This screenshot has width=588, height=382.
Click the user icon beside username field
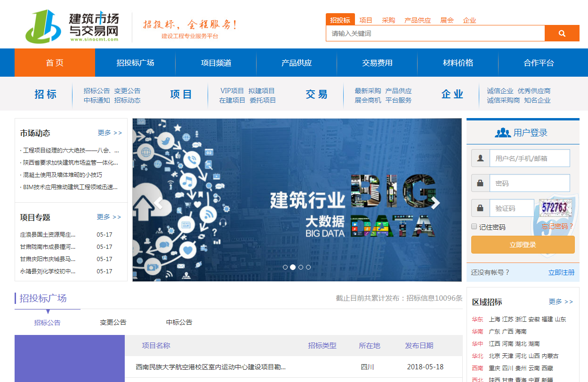pos(480,159)
